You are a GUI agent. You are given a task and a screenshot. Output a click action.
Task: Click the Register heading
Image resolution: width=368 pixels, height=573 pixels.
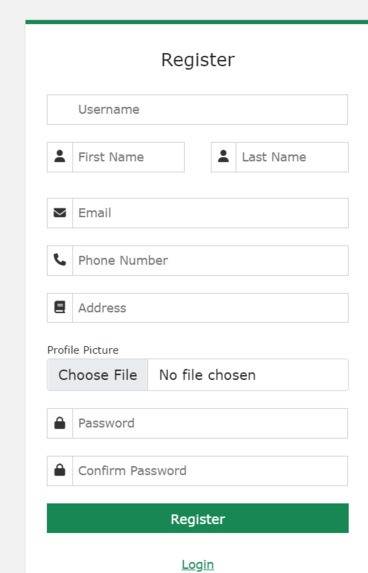pos(198,60)
